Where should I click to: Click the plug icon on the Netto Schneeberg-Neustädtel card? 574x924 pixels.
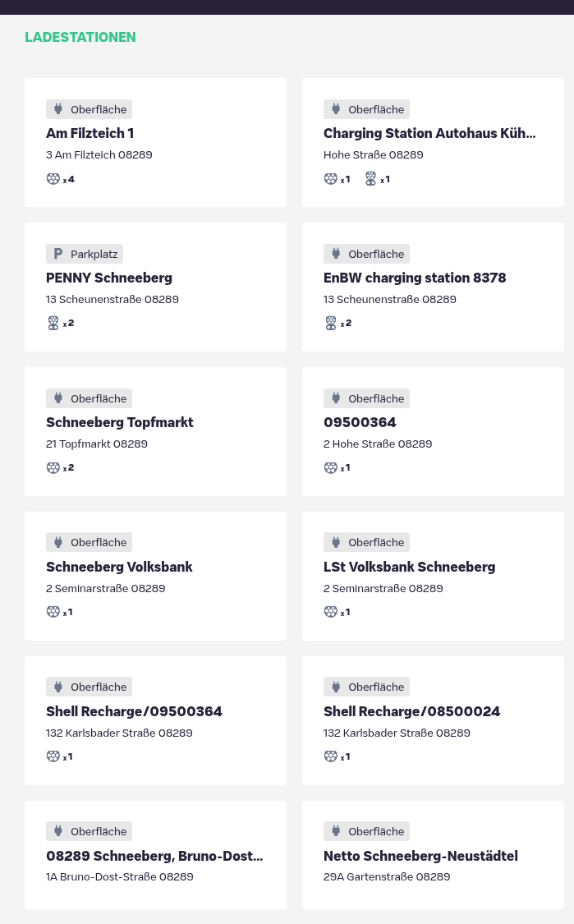pyautogui.click(x=336, y=831)
